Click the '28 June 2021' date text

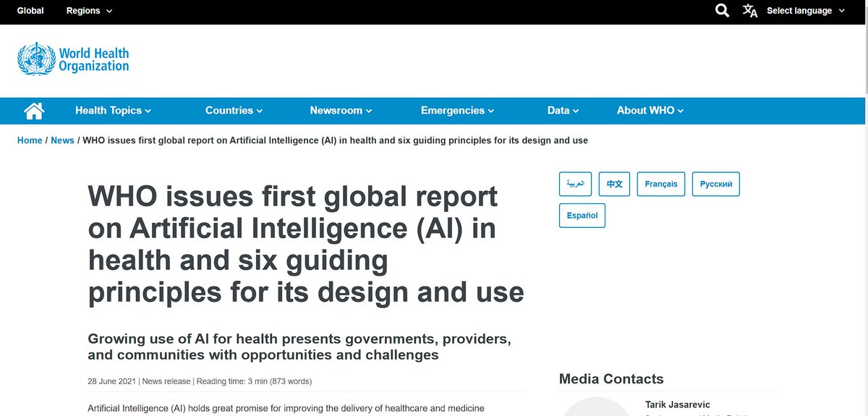point(111,381)
